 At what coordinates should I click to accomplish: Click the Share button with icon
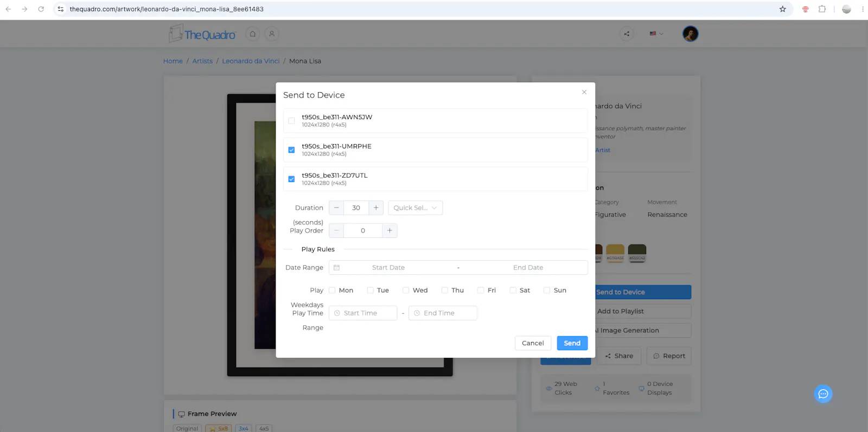click(619, 356)
